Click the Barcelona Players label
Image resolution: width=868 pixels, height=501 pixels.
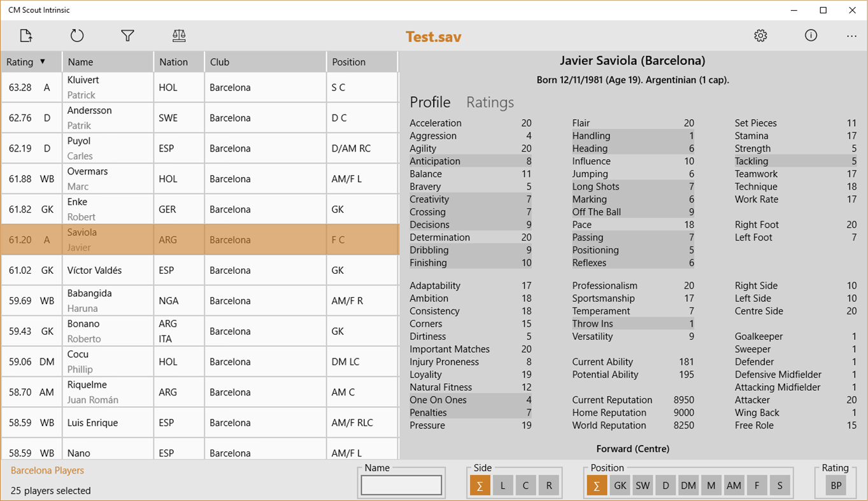click(x=46, y=470)
